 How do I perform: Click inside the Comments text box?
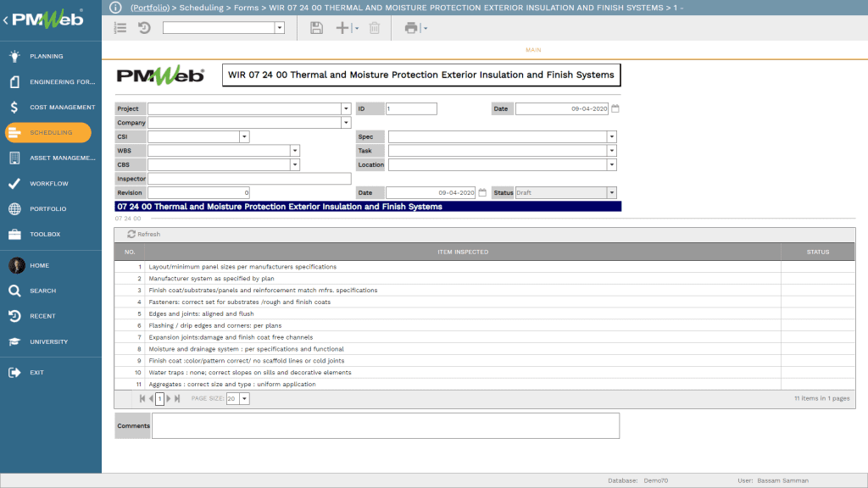coord(386,425)
